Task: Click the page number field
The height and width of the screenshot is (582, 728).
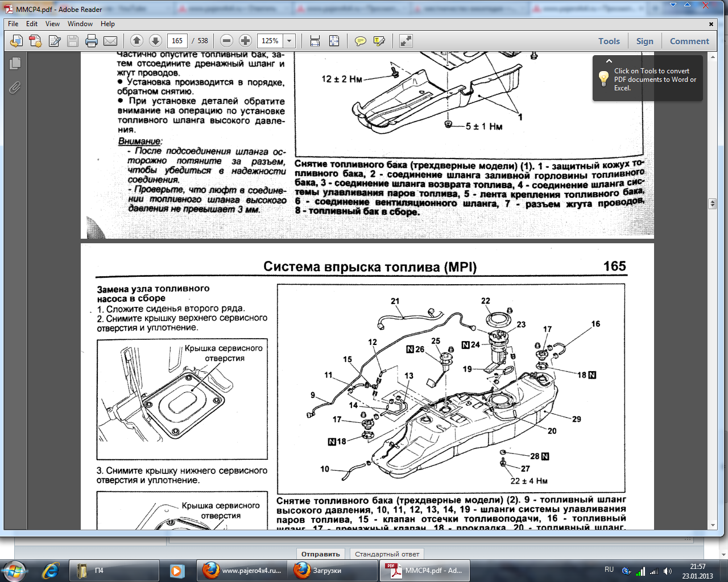Action: 177,41
